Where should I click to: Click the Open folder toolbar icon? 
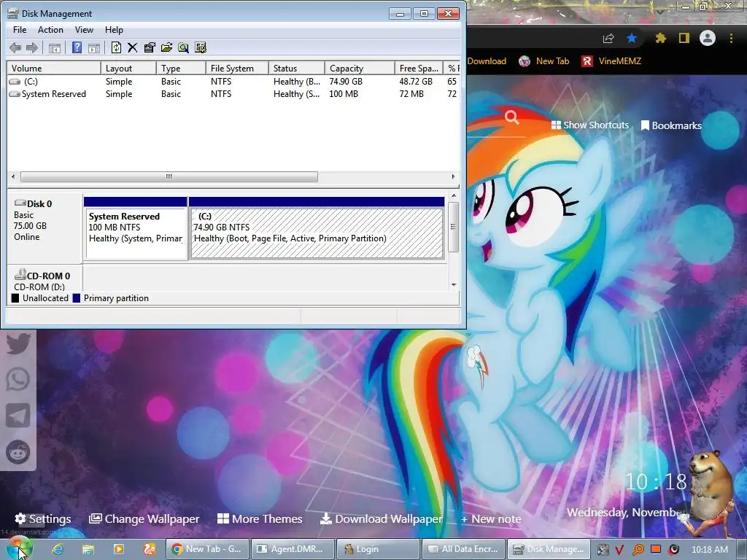point(167,47)
